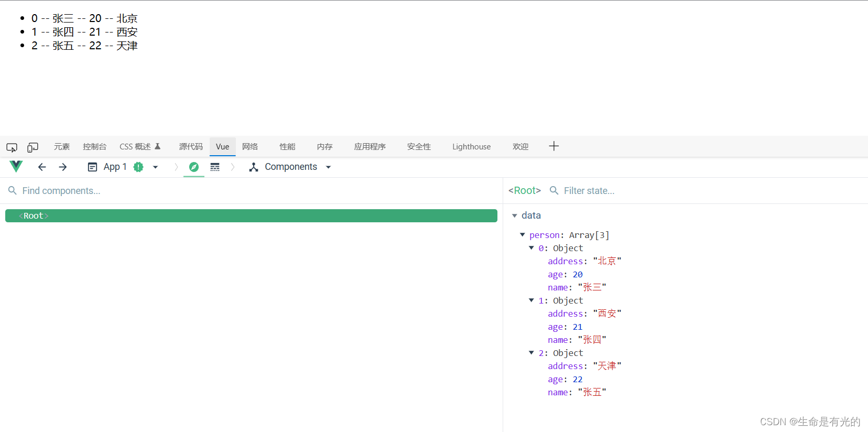The height and width of the screenshot is (432, 868).
Task: Open the 安全性 tab
Action: coord(419,147)
